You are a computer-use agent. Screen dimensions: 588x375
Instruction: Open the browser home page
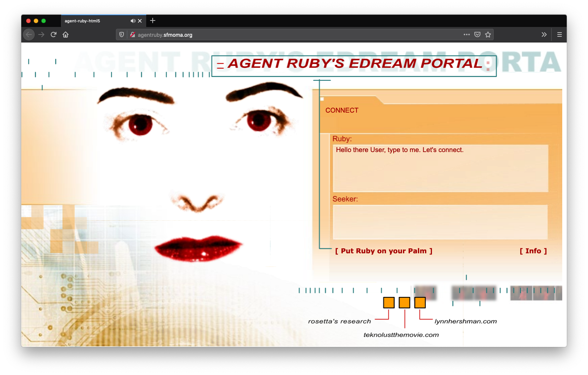[x=66, y=35]
